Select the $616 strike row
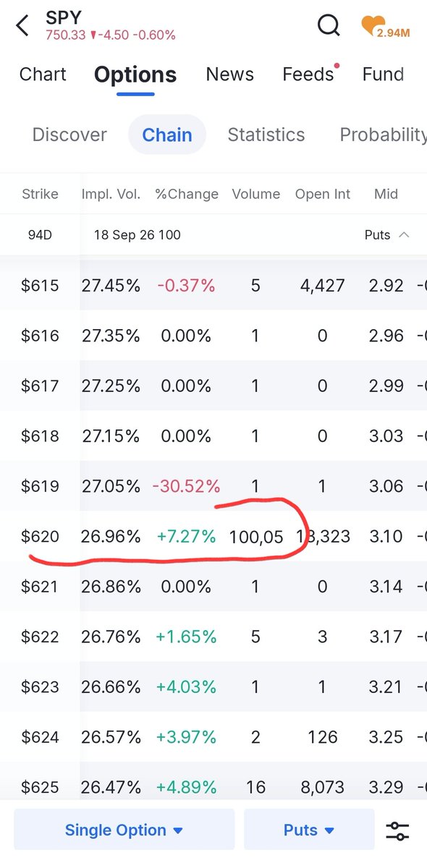 point(213,336)
